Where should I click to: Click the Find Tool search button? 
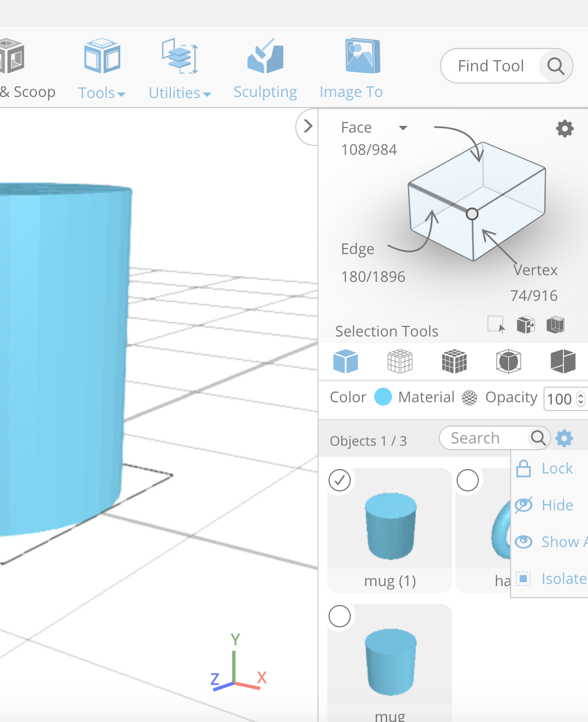(x=555, y=66)
